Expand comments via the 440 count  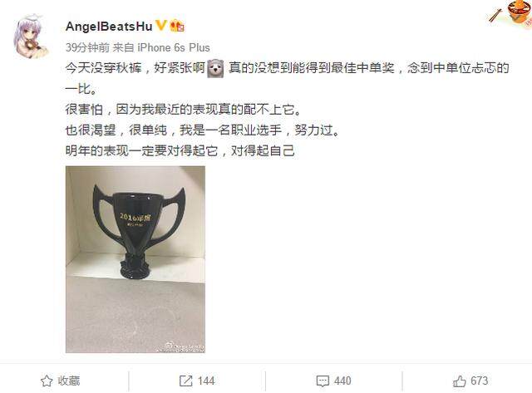[x=342, y=381]
